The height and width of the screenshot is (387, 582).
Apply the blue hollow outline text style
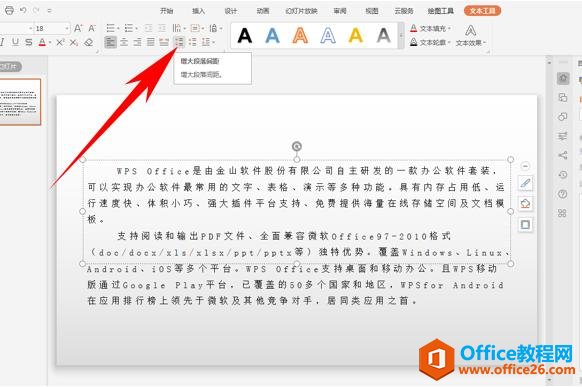[x=328, y=36]
